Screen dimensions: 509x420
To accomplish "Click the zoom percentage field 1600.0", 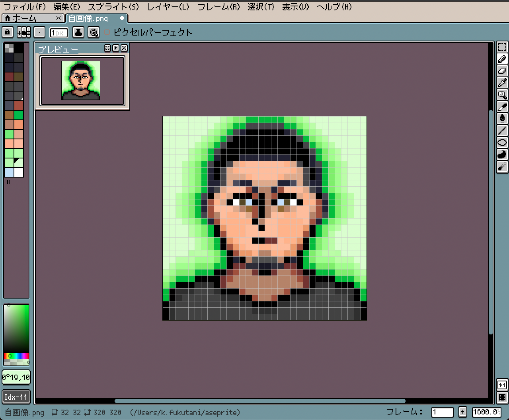I will click(486, 412).
